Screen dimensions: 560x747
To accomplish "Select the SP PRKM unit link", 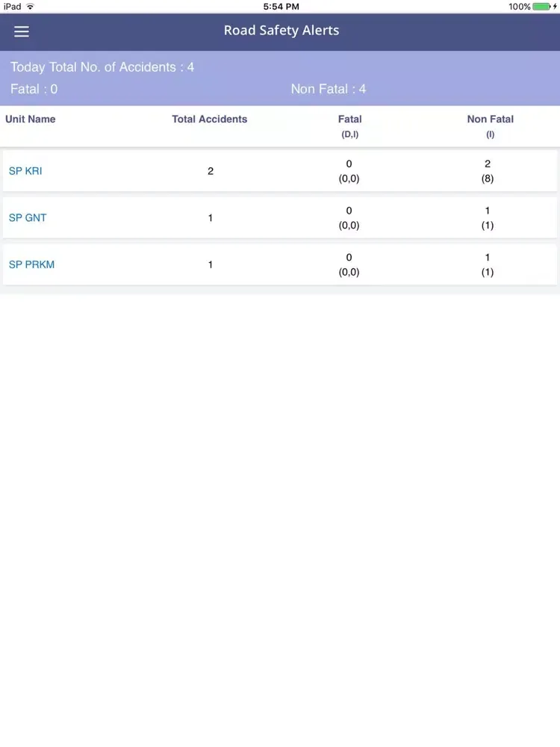I will (31, 264).
